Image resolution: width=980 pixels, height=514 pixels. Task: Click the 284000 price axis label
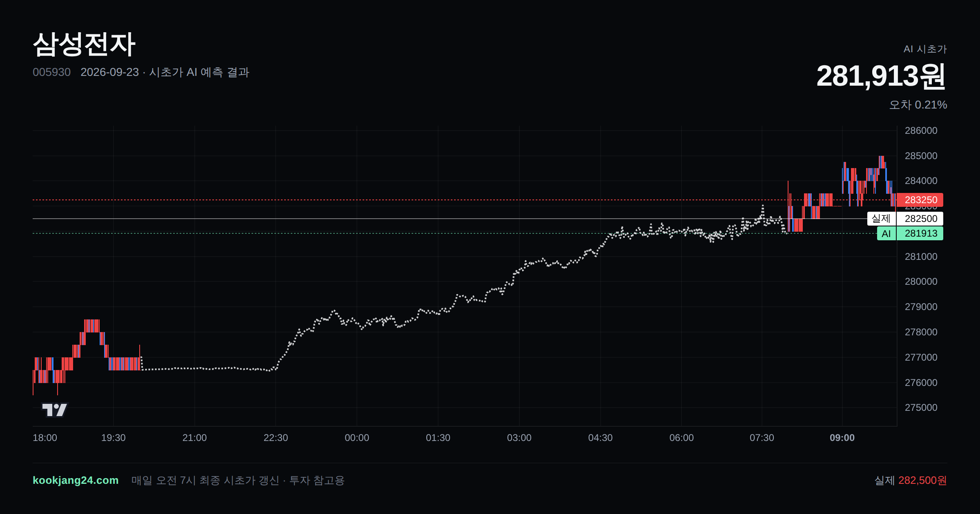[x=921, y=181]
